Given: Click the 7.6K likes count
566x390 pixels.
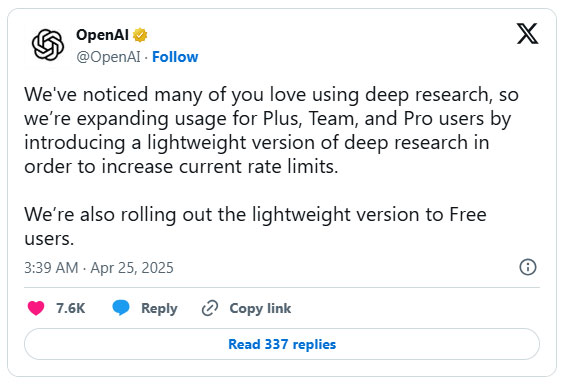Looking at the screenshot, I should 70,308.
